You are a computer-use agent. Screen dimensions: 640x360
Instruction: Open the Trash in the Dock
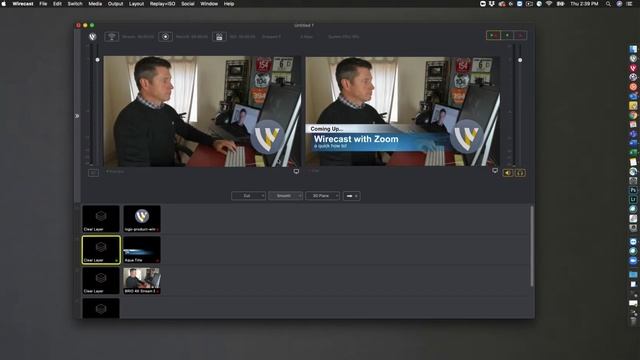[x=633, y=322]
